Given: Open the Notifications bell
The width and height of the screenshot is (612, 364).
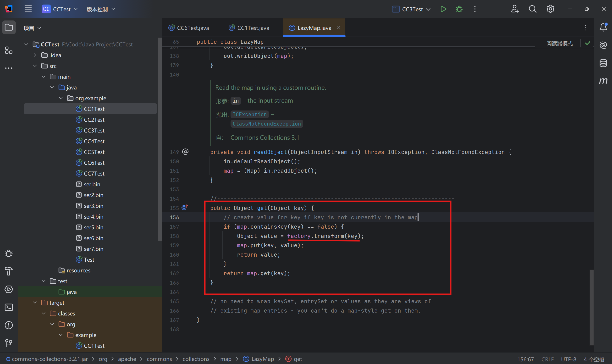Looking at the screenshot, I should tap(603, 27).
